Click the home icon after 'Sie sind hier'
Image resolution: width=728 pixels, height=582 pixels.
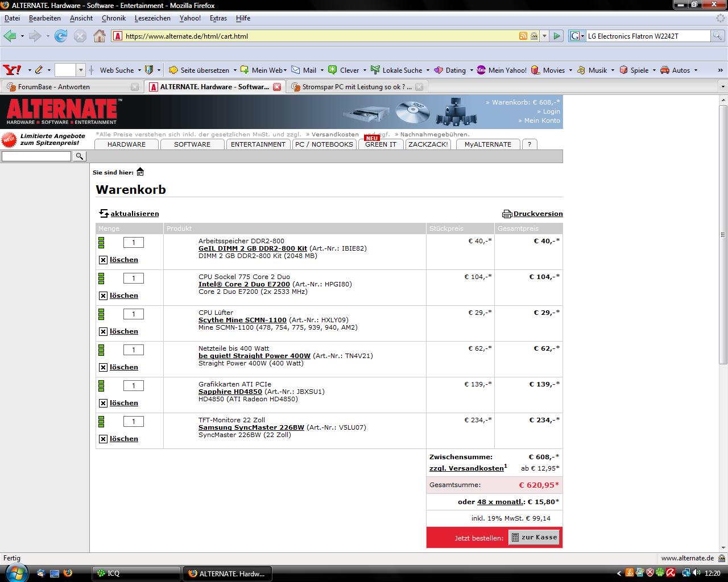tap(140, 172)
